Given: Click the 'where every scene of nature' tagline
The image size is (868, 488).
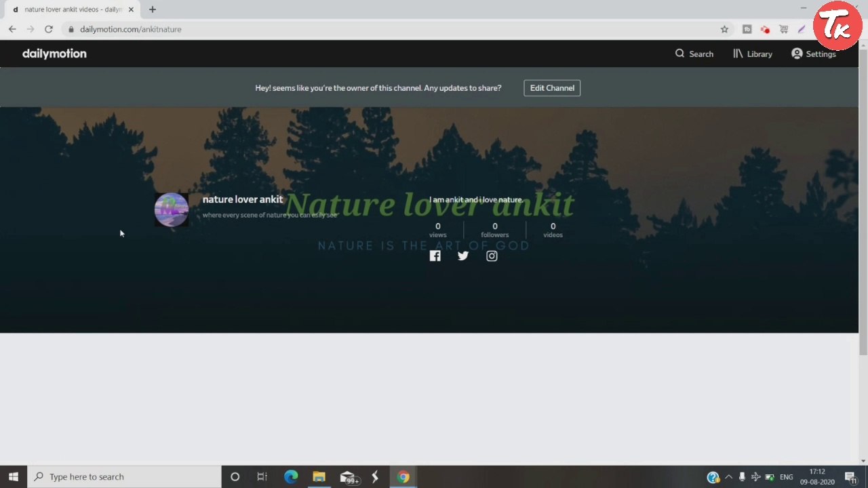Looking at the screenshot, I should [270, 215].
